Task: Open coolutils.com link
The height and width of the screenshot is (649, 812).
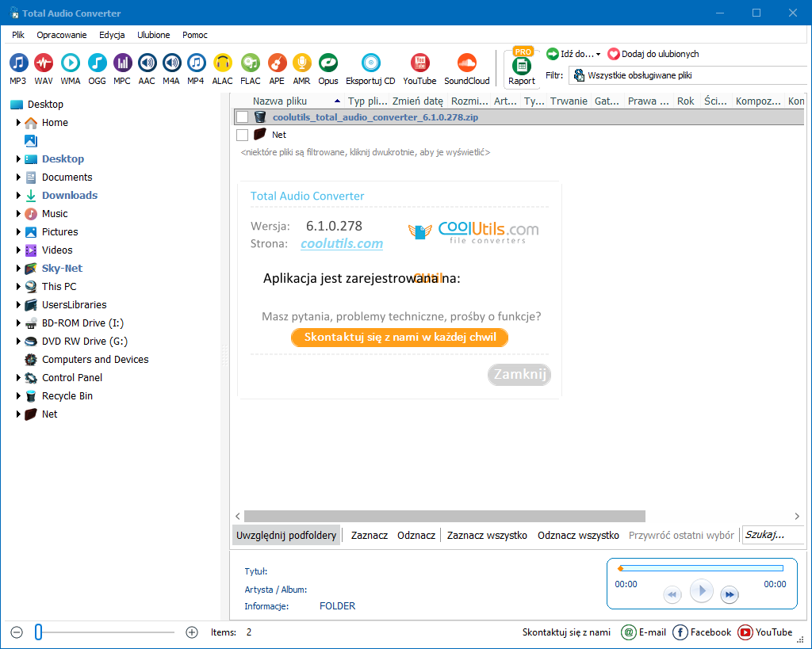Action: coord(342,243)
